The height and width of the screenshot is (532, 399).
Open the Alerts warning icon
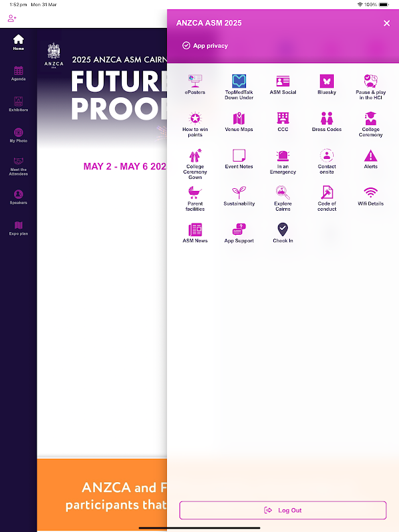coord(370,156)
